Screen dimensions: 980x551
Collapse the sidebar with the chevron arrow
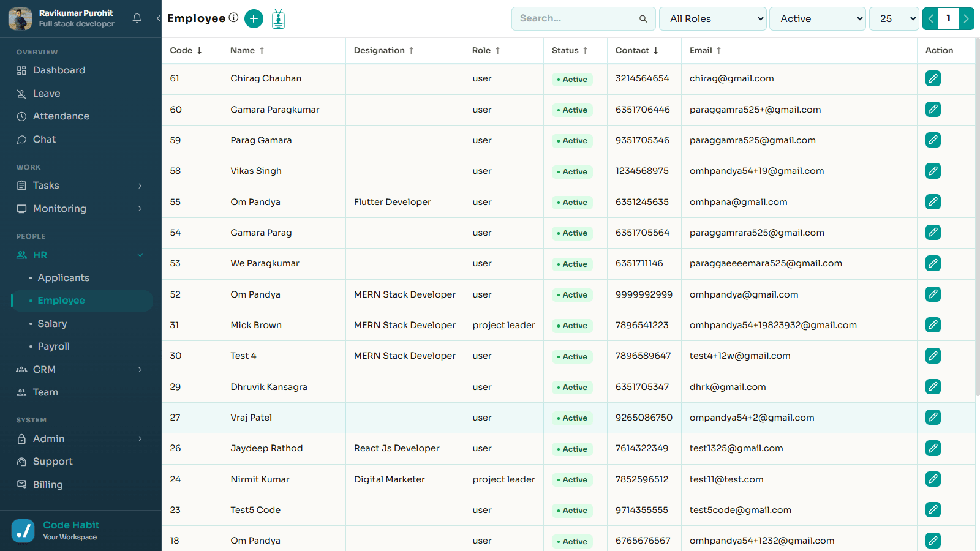(158, 18)
